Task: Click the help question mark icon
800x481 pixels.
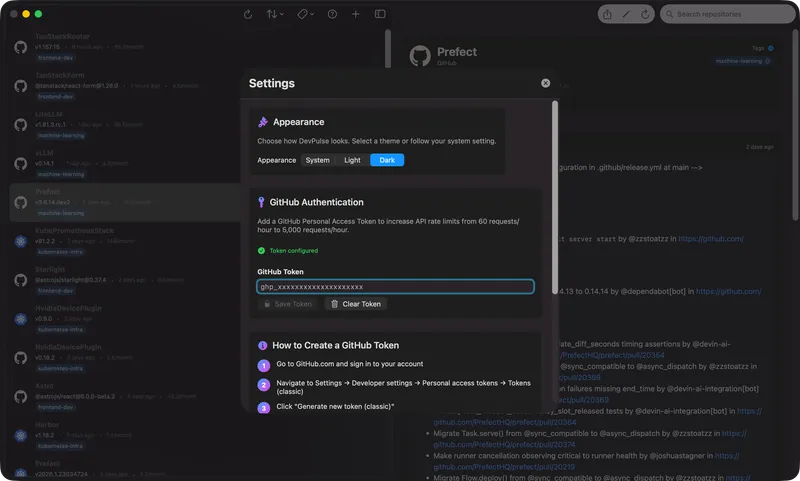Action: pyautogui.click(x=334, y=14)
